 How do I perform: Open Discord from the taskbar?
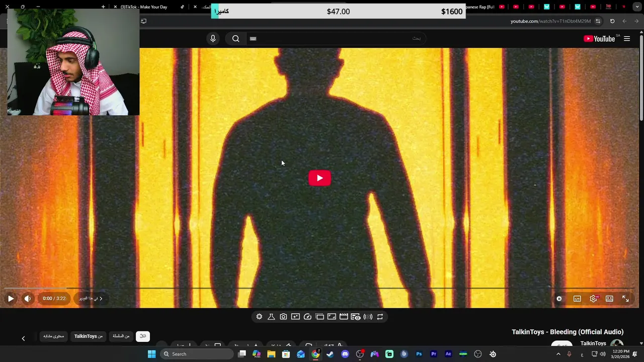click(x=345, y=354)
